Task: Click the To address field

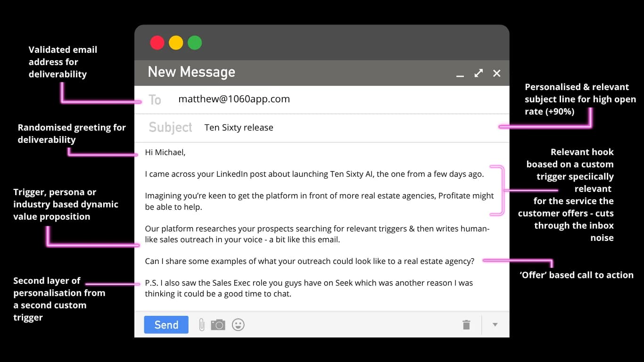Action: pos(155,99)
